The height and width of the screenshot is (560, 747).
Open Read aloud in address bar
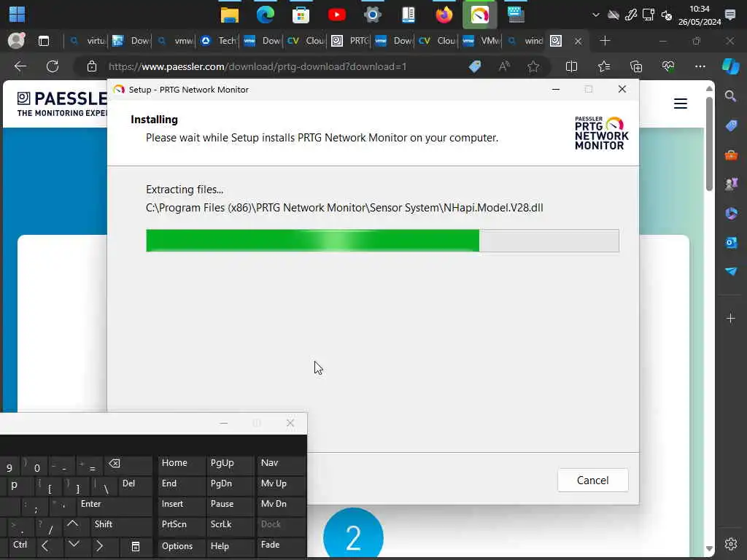pyautogui.click(x=504, y=66)
